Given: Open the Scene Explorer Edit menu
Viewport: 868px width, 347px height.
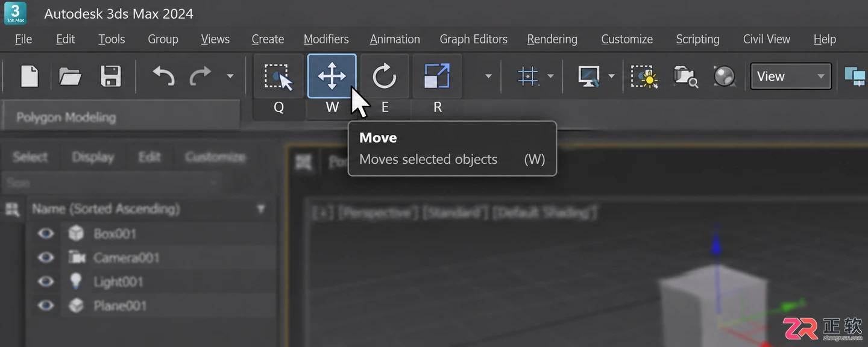Looking at the screenshot, I should click(x=149, y=157).
